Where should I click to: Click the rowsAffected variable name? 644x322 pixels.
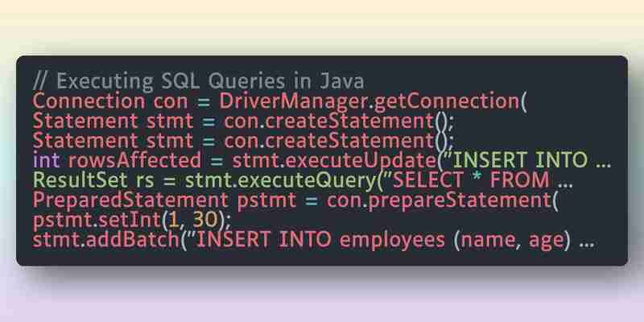coord(134,159)
